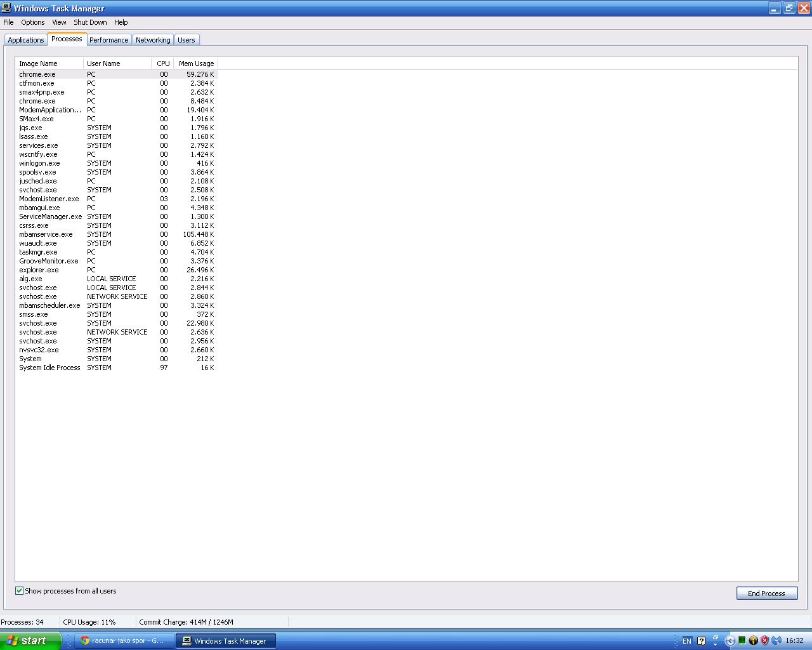
Task: Switch to the Applications tab
Action: (26, 40)
